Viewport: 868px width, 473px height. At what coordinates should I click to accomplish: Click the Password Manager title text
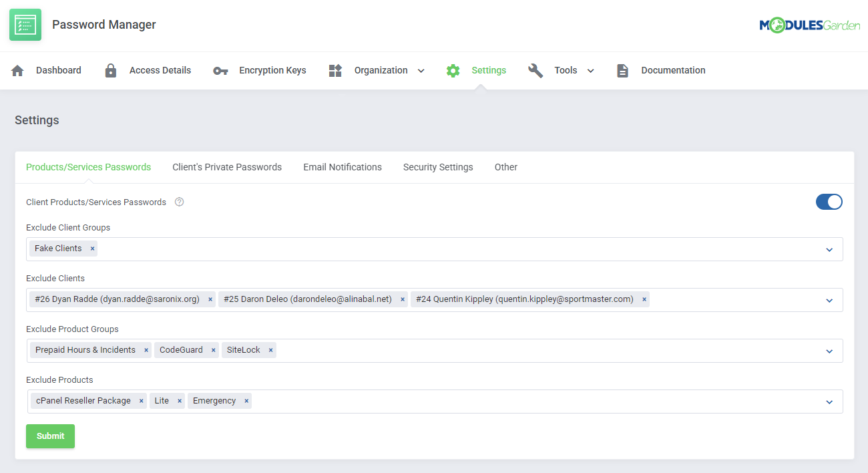pos(104,25)
